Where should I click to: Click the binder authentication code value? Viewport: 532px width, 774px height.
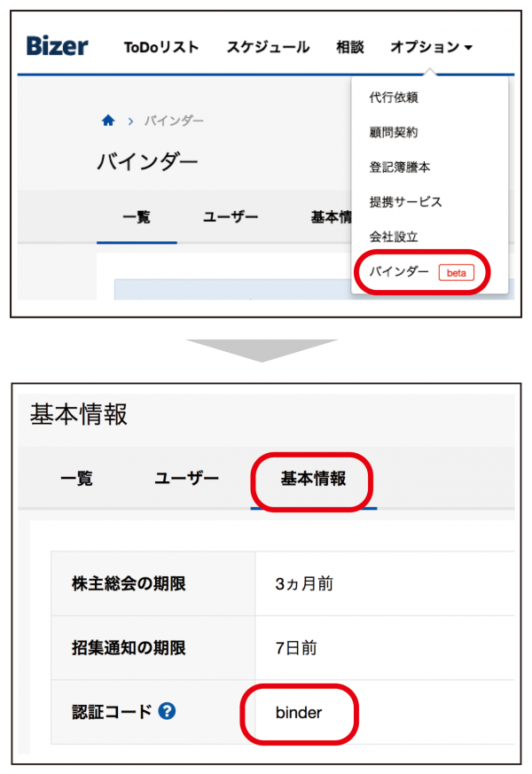click(299, 712)
